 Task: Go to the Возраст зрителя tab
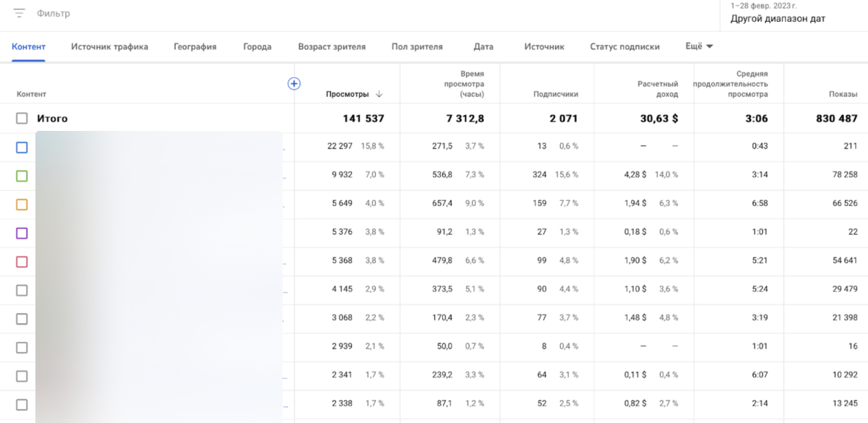pyautogui.click(x=332, y=47)
